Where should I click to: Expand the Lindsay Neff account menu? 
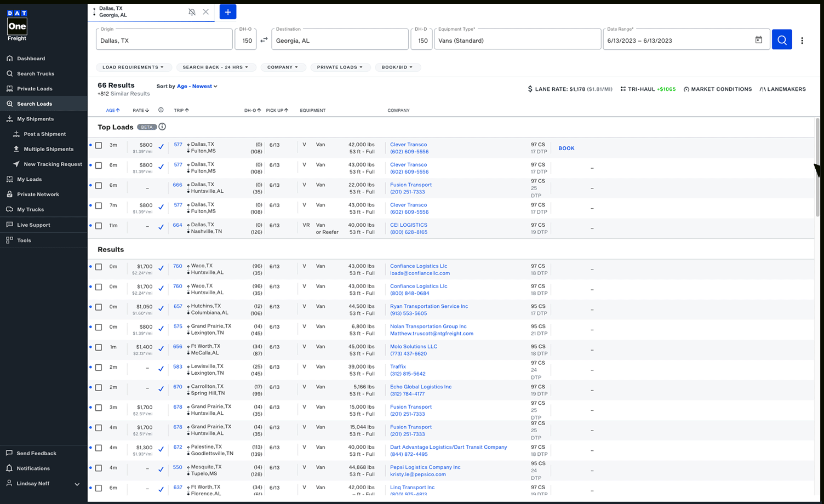click(x=77, y=484)
